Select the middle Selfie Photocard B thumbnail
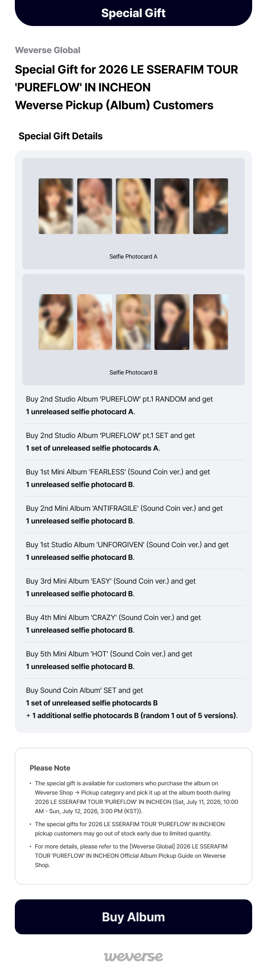Image resolution: width=267 pixels, height=980 pixels. click(133, 322)
